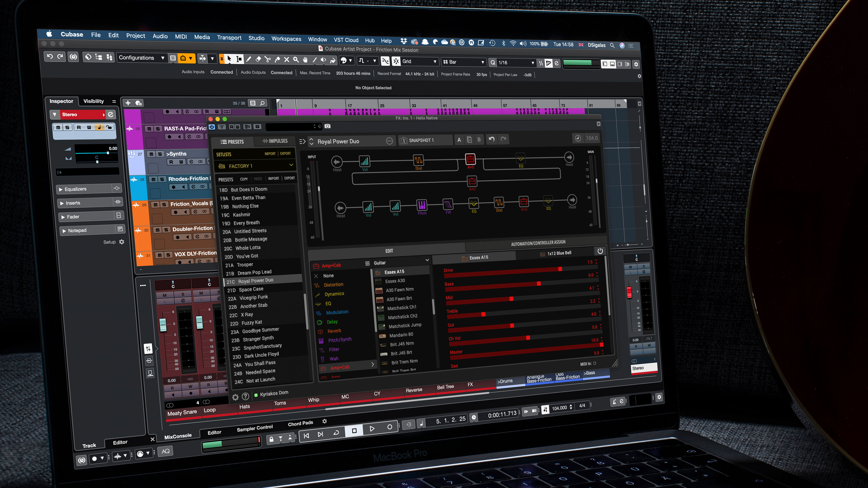Screen dimensions: 868x488
Task: Select the Vol block on upper signal path
Action: (x=364, y=161)
